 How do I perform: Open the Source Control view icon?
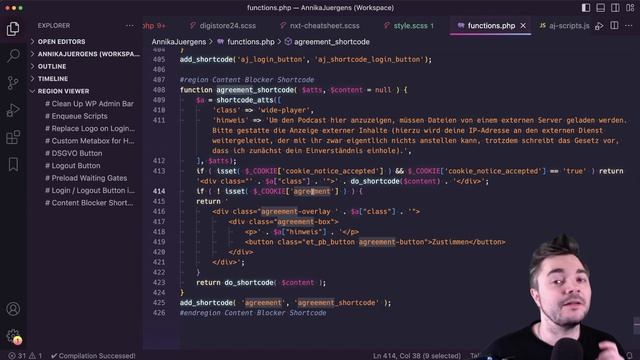(13, 83)
